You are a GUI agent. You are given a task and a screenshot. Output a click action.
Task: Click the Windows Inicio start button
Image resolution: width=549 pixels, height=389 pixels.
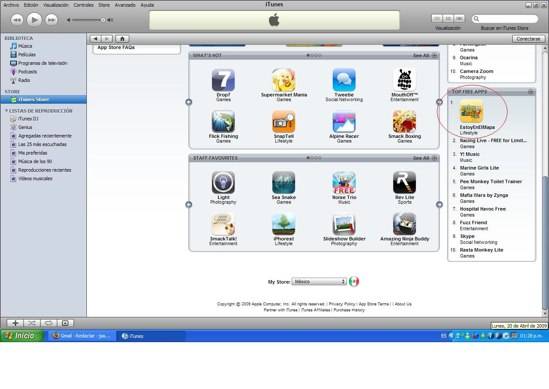tap(22, 336)
